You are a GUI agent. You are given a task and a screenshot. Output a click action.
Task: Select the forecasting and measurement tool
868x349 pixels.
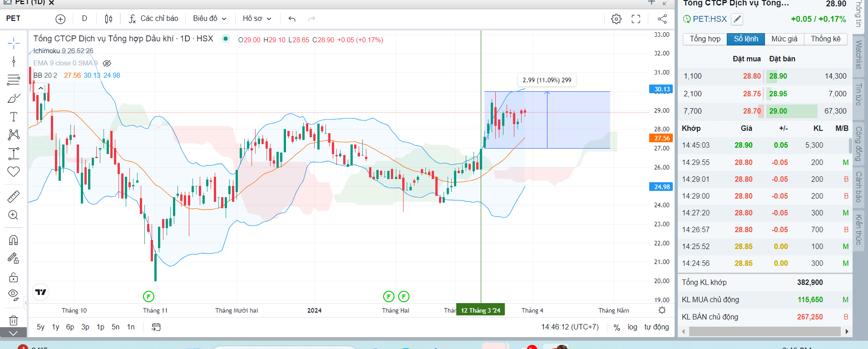tap(14, 154)
